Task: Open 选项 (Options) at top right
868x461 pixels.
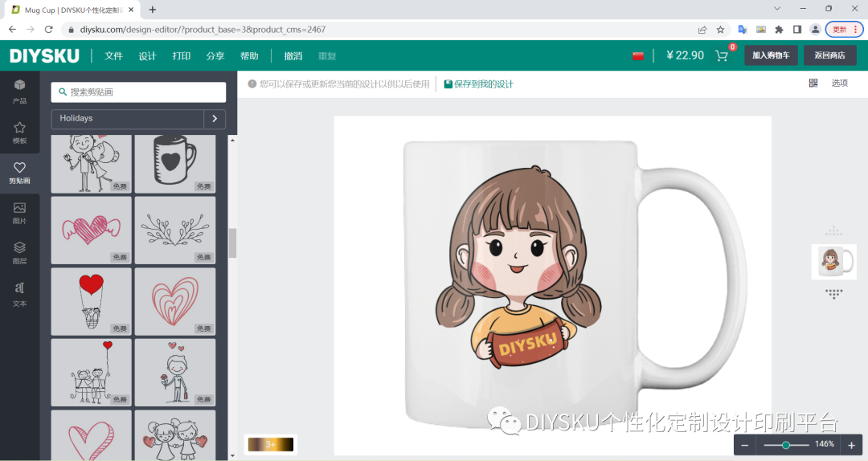Action: click(x=839, y=83)
